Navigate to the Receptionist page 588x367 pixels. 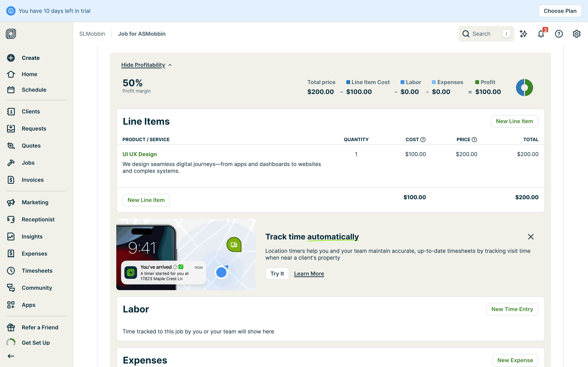pyautogui.click(x=38, y=219)
